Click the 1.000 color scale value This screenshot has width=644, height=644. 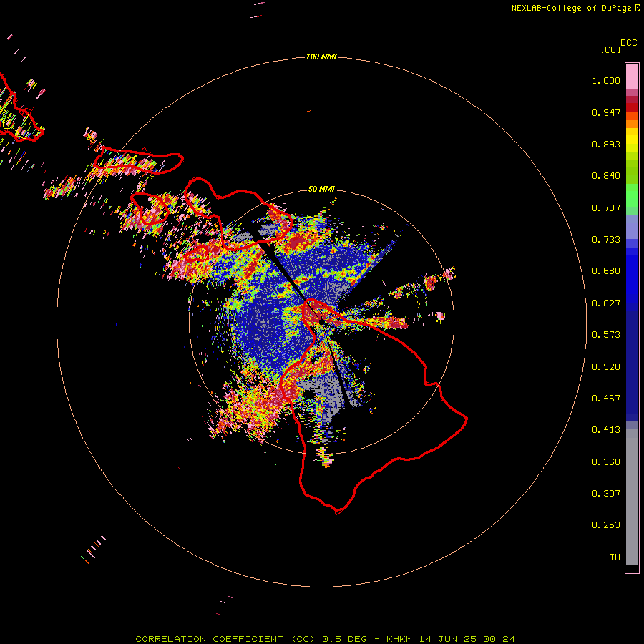606,80
